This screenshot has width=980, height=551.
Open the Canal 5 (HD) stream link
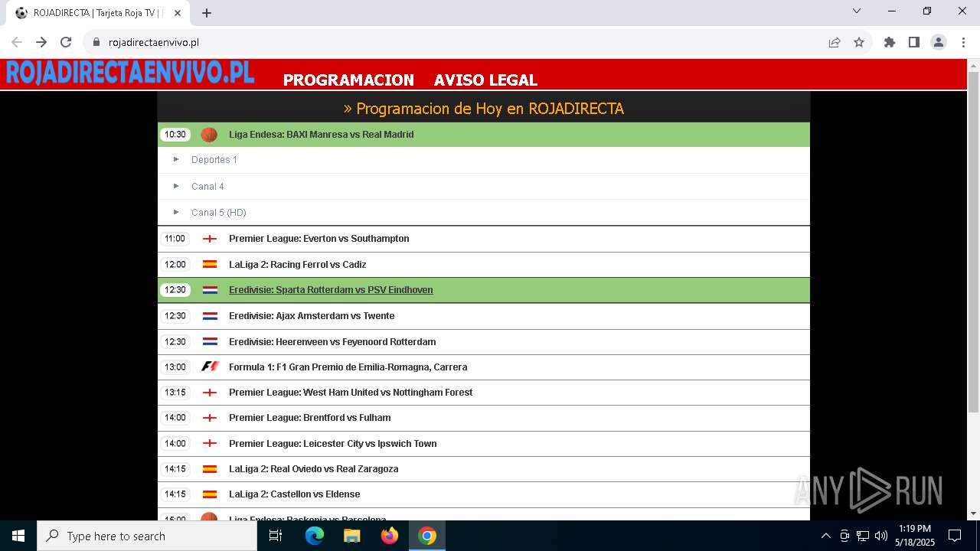pyautogui.click(x=219, y=213)
